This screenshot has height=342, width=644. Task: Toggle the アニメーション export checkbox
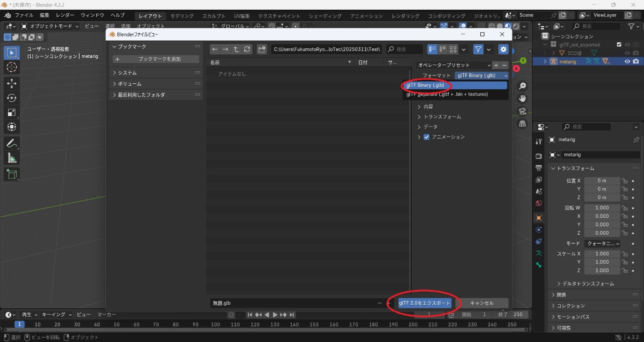coord(426,137)
